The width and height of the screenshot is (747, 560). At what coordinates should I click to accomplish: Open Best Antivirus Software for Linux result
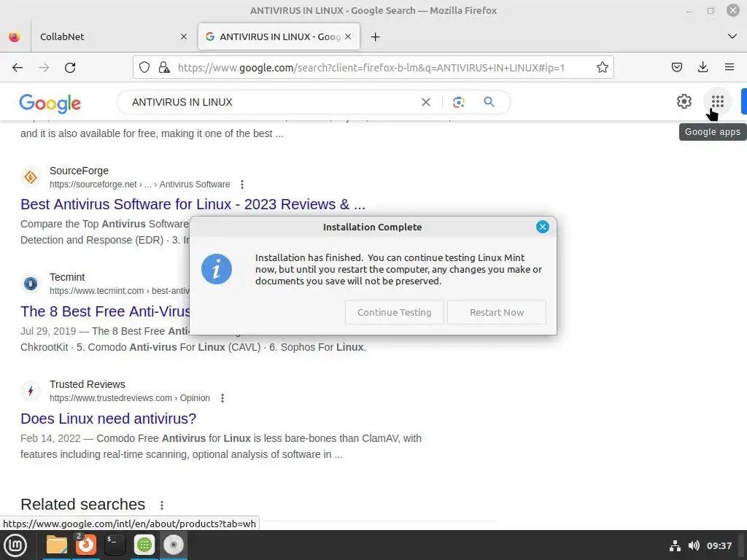click(x=193, y=204)
